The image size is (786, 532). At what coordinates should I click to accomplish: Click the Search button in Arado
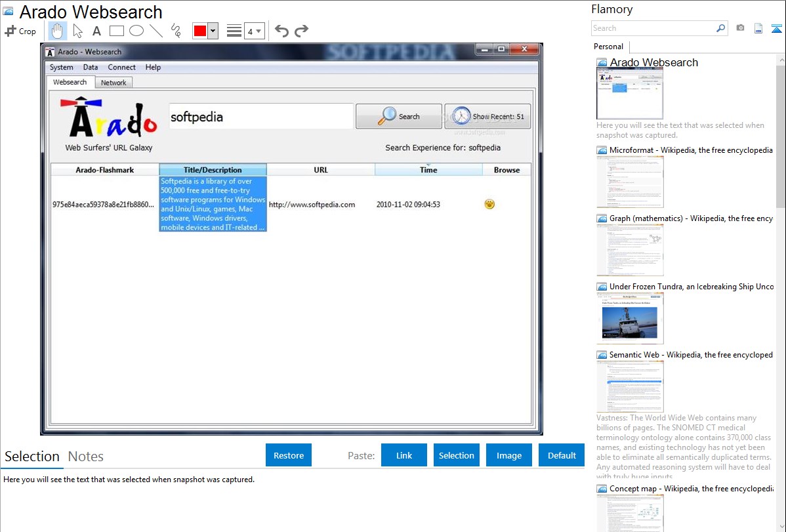tap(399, 116)
